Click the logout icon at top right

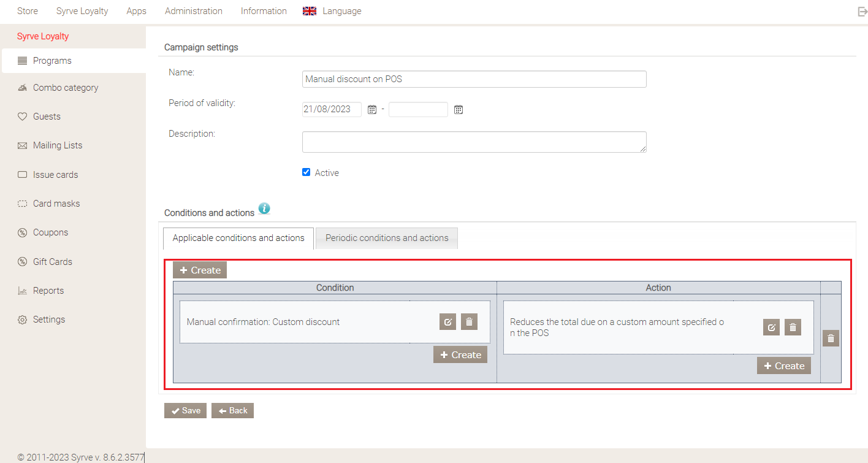coord(862,12)
